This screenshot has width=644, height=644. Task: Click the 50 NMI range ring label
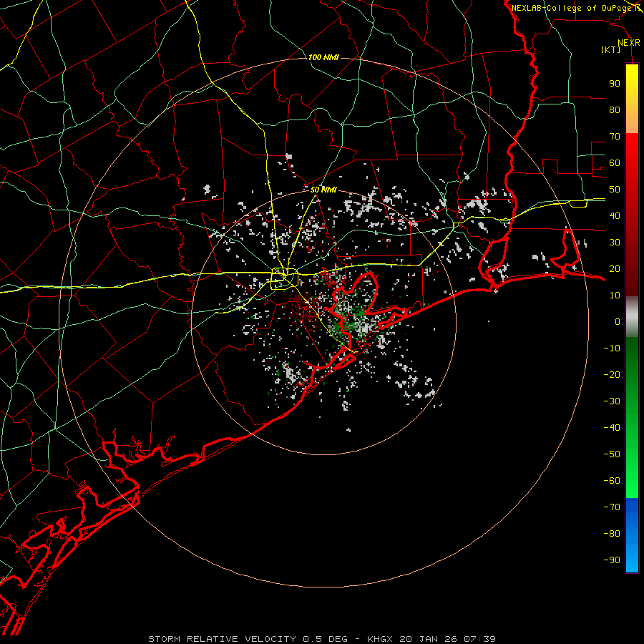[323, 190]
